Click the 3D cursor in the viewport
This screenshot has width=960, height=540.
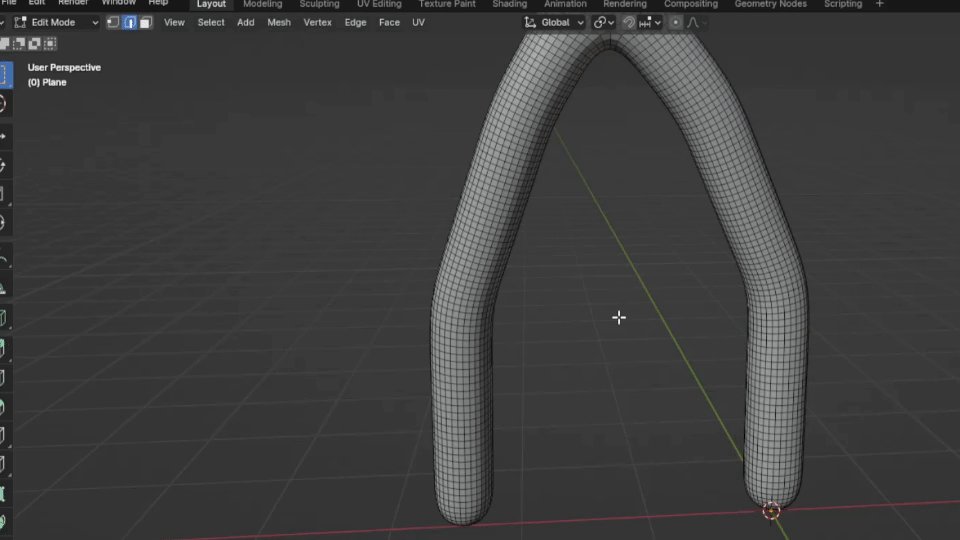click(771, 511)
